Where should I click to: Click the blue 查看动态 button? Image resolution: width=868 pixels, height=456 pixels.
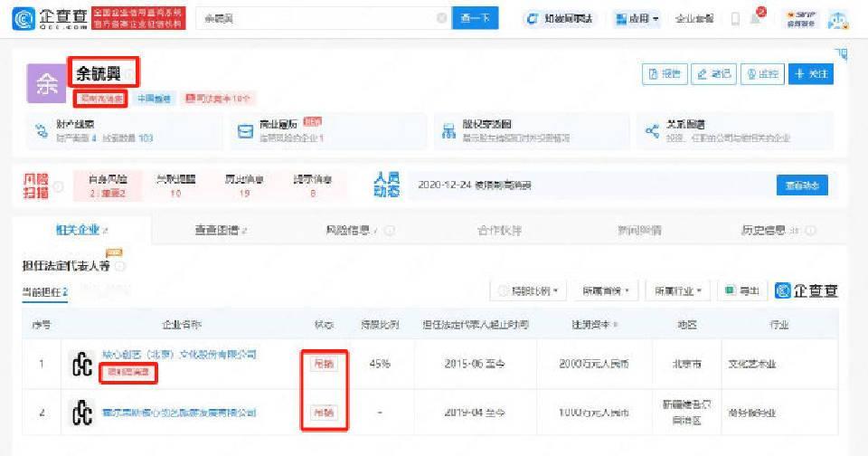tap(802, 185)
